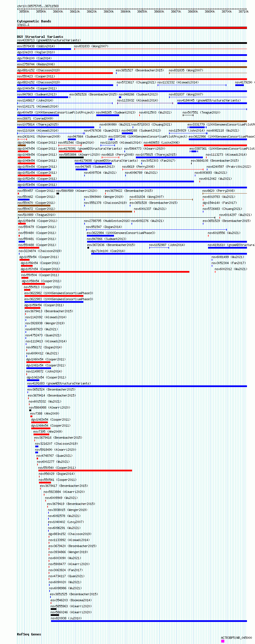The image size is (255, 644).
Task: Click nsv3949440 (Wenger2019) variant label
Action: click(104, 197)
